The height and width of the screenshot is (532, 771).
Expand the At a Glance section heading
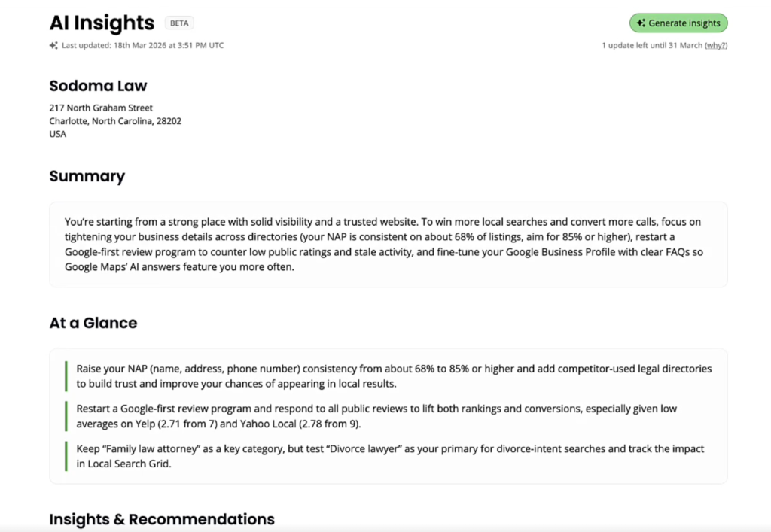tap(93, 323)
